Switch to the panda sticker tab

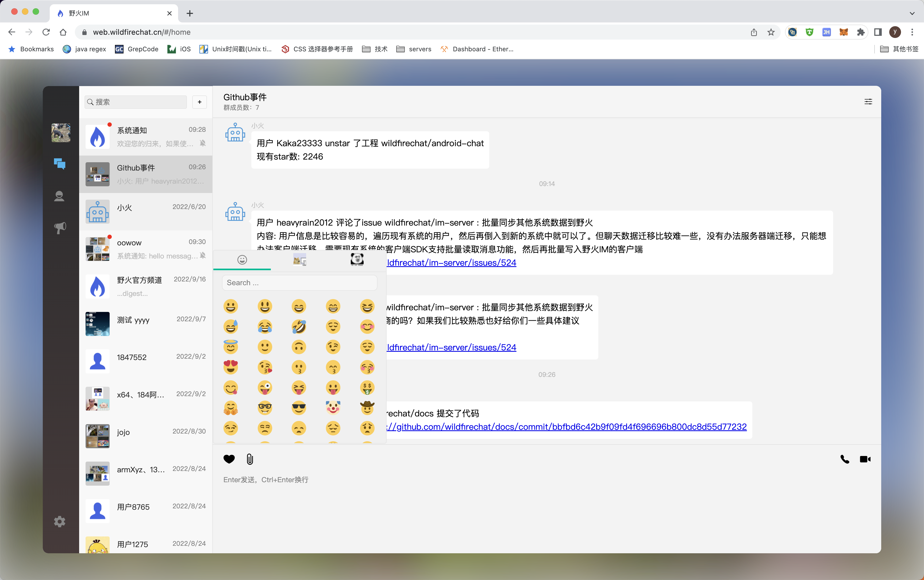pyautogui.click(x=357, y=260)
